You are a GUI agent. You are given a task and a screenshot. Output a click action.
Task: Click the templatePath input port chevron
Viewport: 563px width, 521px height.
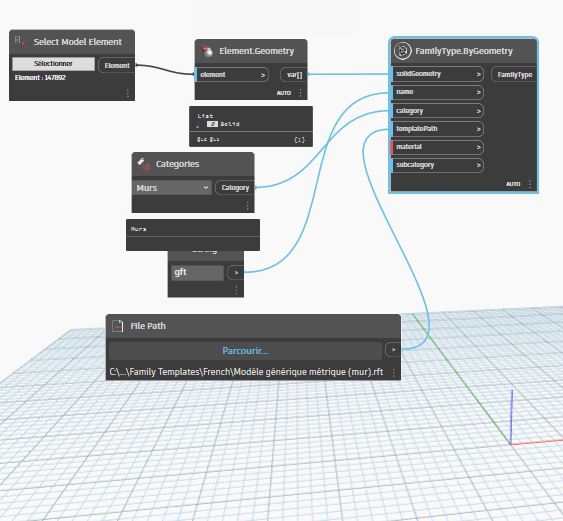click(478, 129)
